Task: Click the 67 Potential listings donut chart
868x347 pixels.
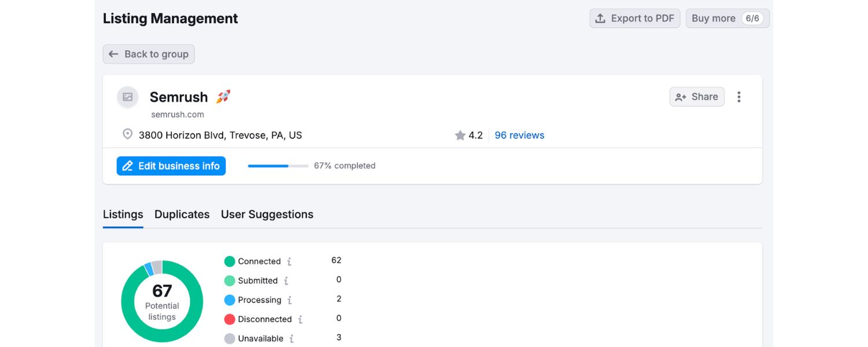Action: click(x=162, y=301)
